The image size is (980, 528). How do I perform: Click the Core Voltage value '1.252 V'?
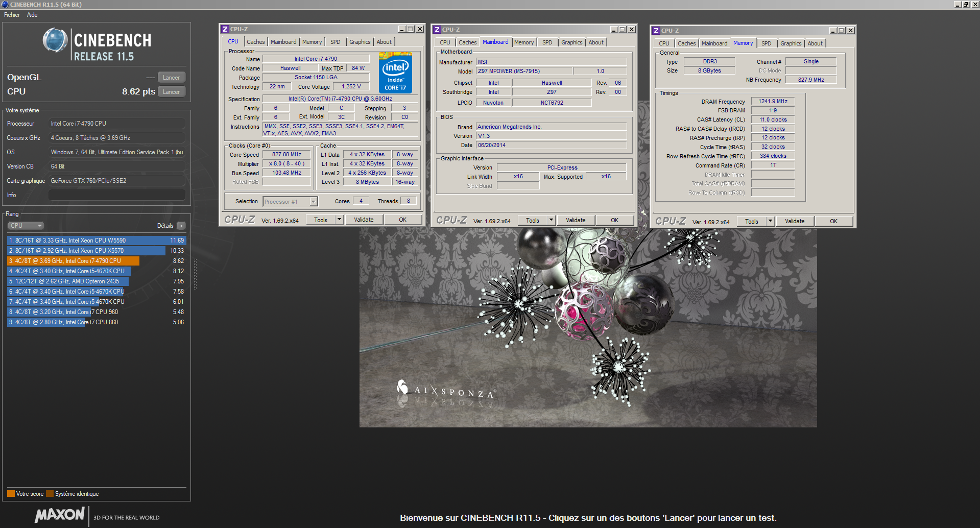pos(351,87)
